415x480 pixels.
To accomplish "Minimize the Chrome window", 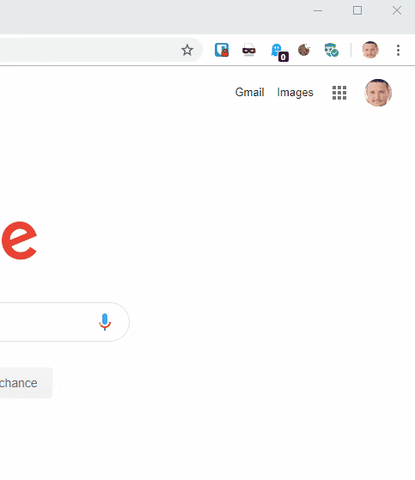I will tap(318, 11).
